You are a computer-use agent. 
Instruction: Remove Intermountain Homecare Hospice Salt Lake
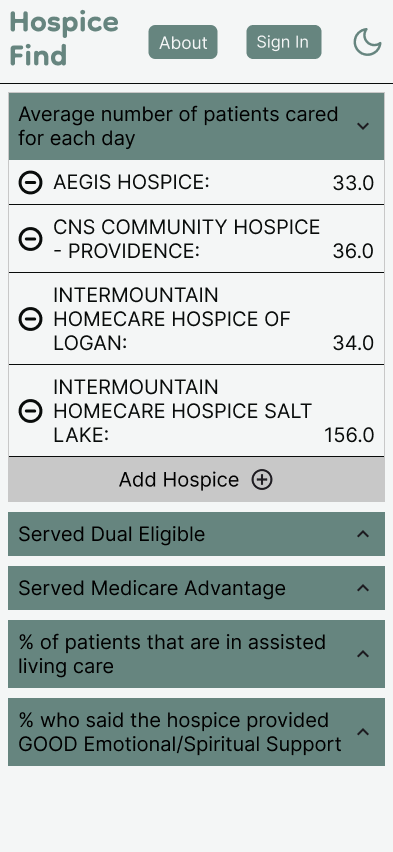30,411
